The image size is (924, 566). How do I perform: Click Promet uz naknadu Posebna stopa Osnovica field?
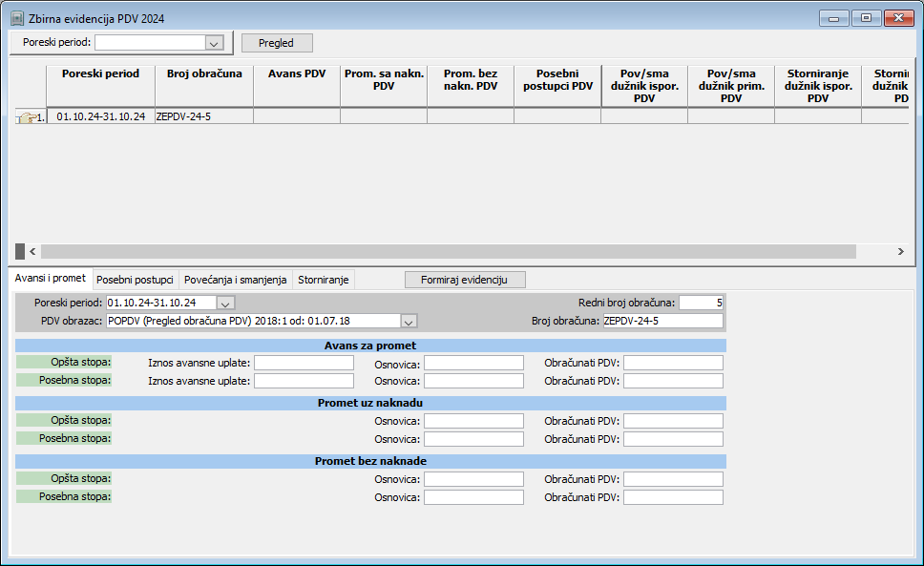pos(473,439)
